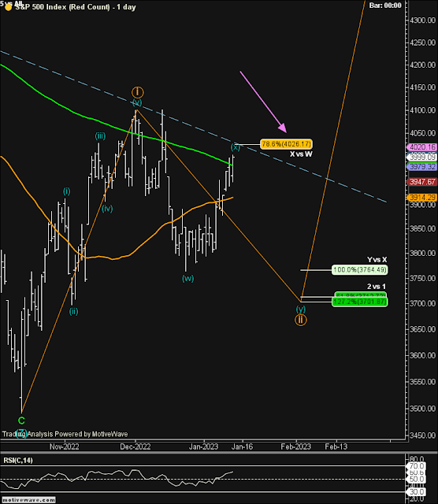Select the teal (w) wave label
Image resolution: width=438 pixels, height=504 pixels.
[x=188, y=278]
